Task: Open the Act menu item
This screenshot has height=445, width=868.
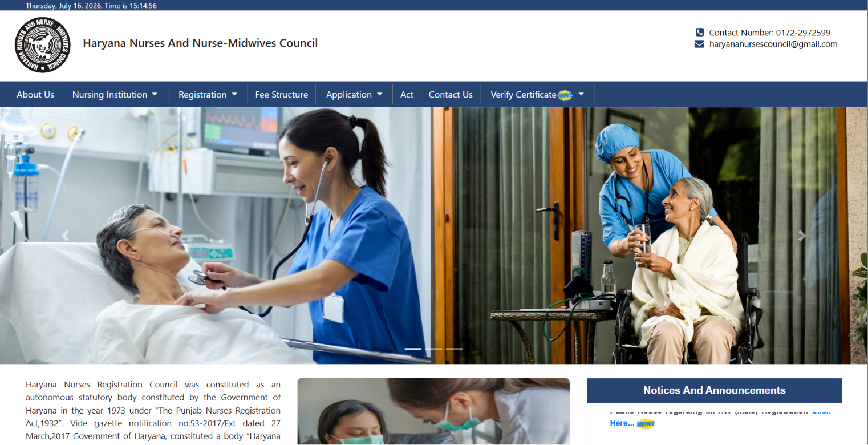Action: pos(407,95)
